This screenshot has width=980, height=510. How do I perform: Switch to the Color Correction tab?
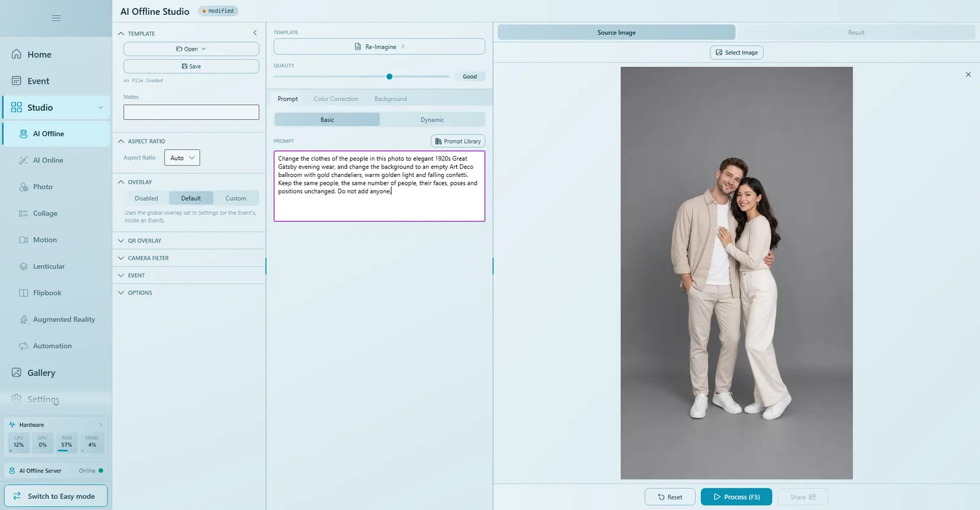point(336,99)
